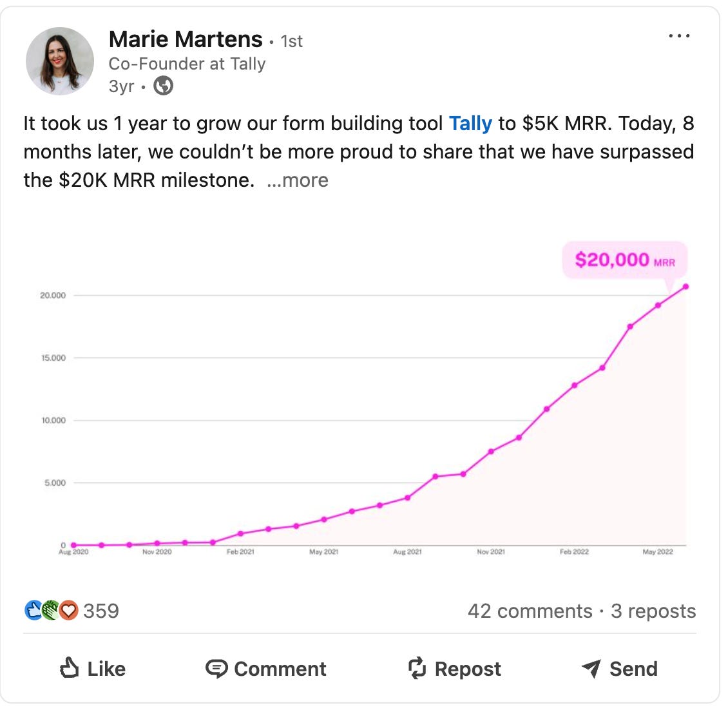Image resolution: width=728 pixels, height=710 pixels.
Task: Open the blue like reaction icon
Action: click(33, 611)
